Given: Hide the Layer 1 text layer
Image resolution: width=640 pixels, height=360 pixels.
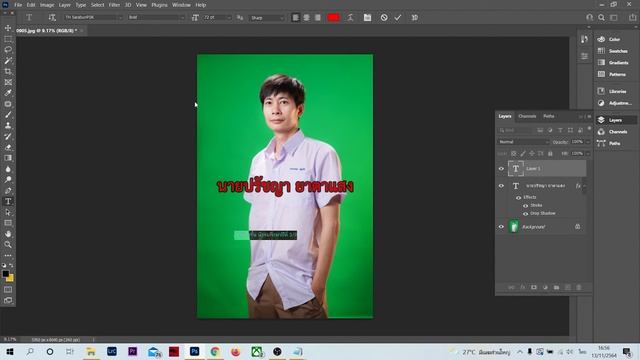Looking at the screenshot, I should pyautogui.click(x=501, y=169).
